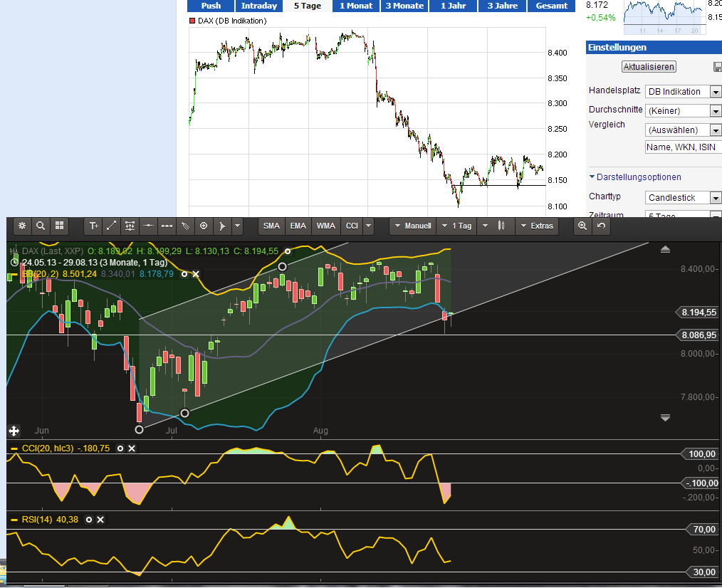Image resolution: width=722 pixels, height=588 pixels.
Task: Open the chart settings gear icon
Action: (22, 226)
